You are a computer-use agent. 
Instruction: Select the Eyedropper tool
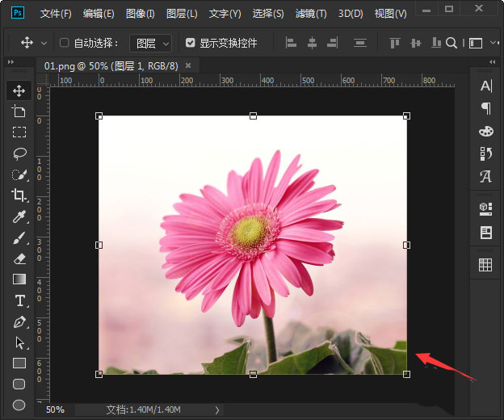19,216
